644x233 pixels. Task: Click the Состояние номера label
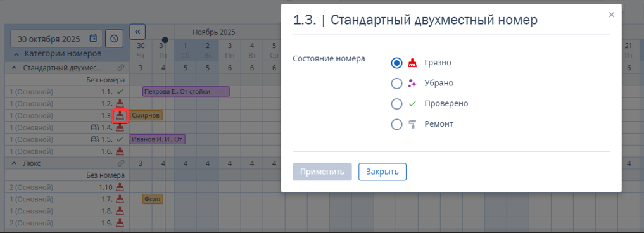329,58
